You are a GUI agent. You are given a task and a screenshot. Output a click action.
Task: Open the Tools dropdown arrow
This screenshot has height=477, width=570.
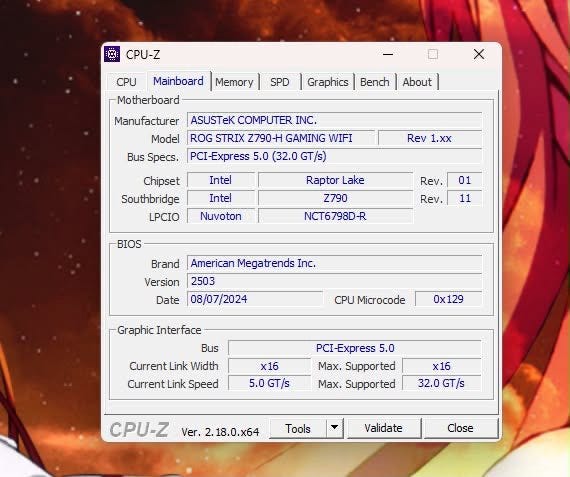pyautogui.click(x=335, y=428)
